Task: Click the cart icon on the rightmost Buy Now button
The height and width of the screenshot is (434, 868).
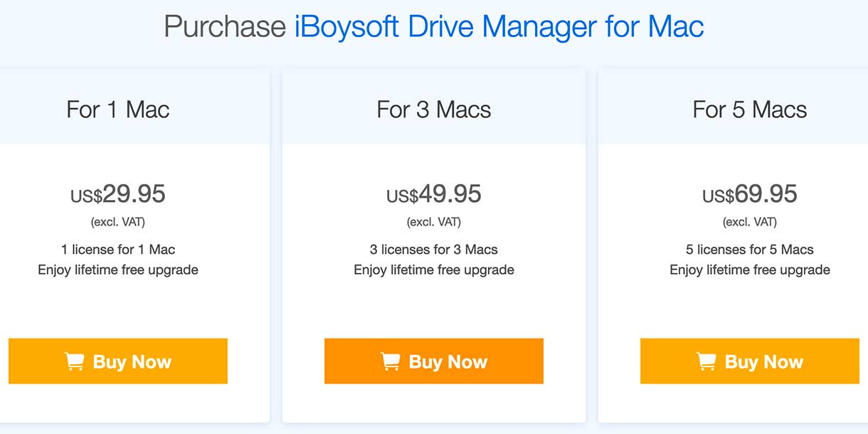Action: 706,361
